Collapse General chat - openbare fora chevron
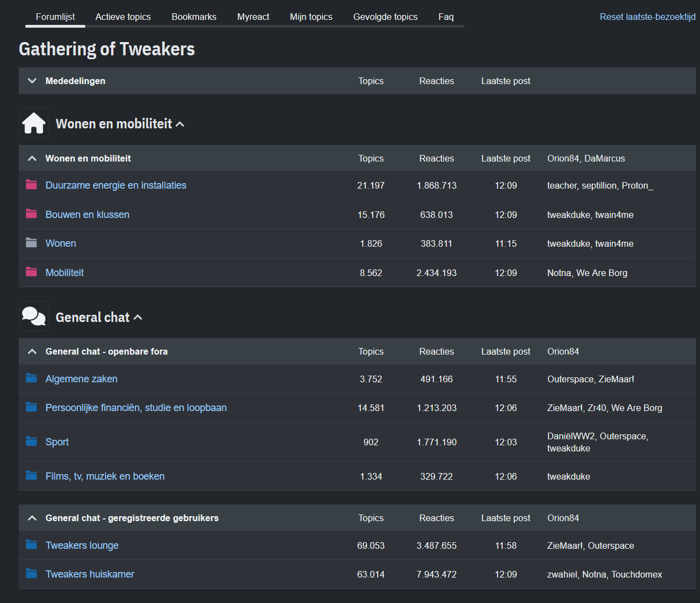Screen dimensions: 700x603 [x=32, y=351]
